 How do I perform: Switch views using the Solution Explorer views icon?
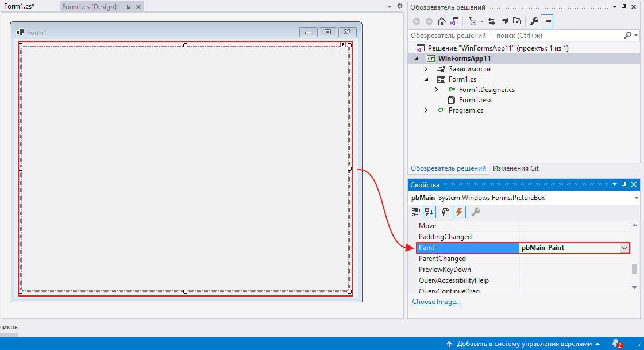454,21
